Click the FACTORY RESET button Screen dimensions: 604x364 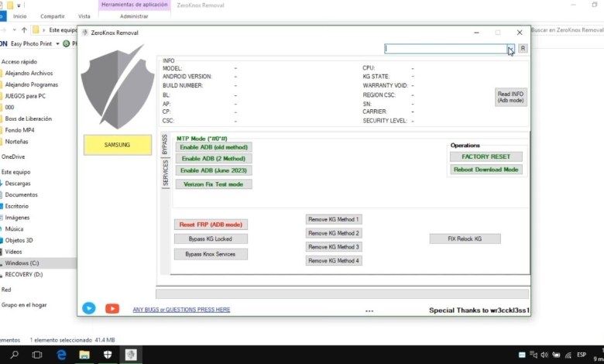[x=486, y=156]
